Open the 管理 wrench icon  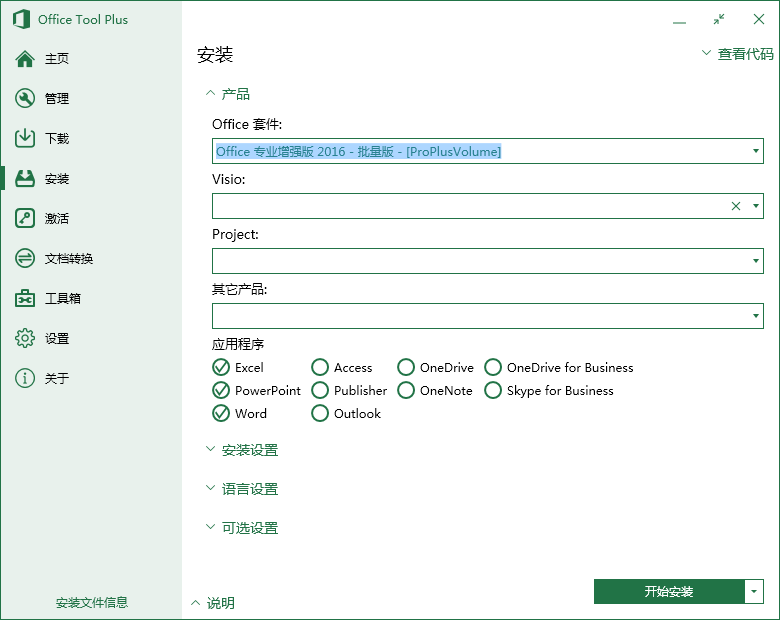(x=25, y=99)
